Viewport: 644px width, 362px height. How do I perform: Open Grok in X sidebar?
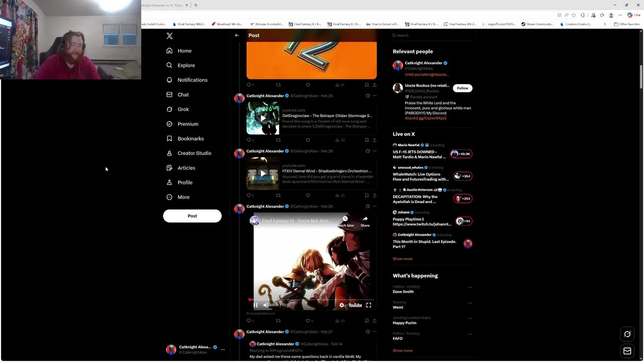tap(178, 109)
